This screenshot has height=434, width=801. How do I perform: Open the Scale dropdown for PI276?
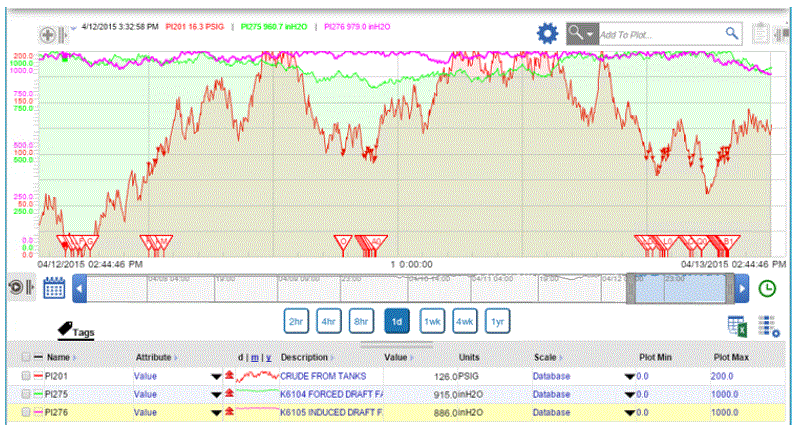(x=629, y=413)
